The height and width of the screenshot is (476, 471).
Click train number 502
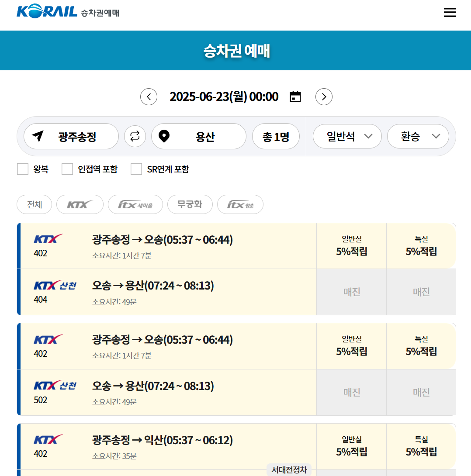pos(40,400)
